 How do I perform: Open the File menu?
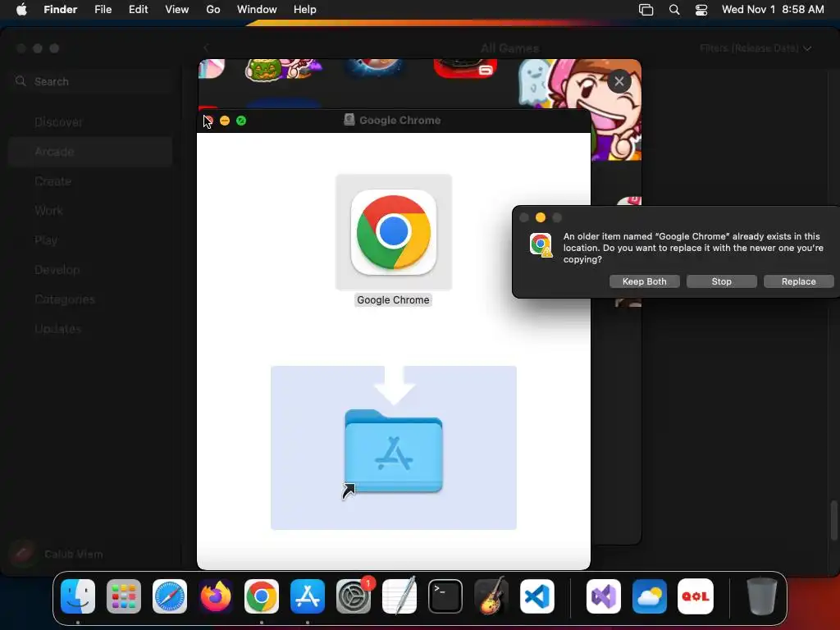point(103,9)
